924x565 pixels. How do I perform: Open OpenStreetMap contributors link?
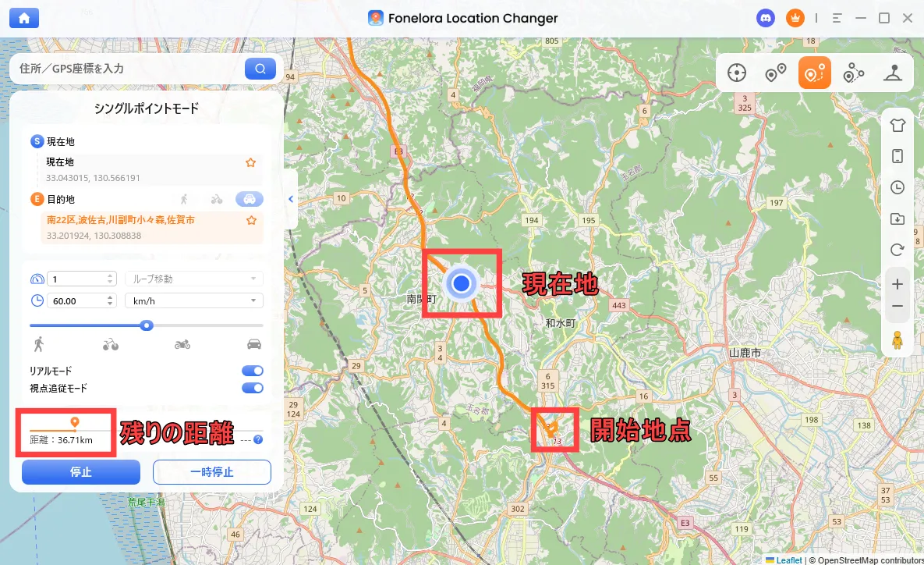(x=871, y=560)
